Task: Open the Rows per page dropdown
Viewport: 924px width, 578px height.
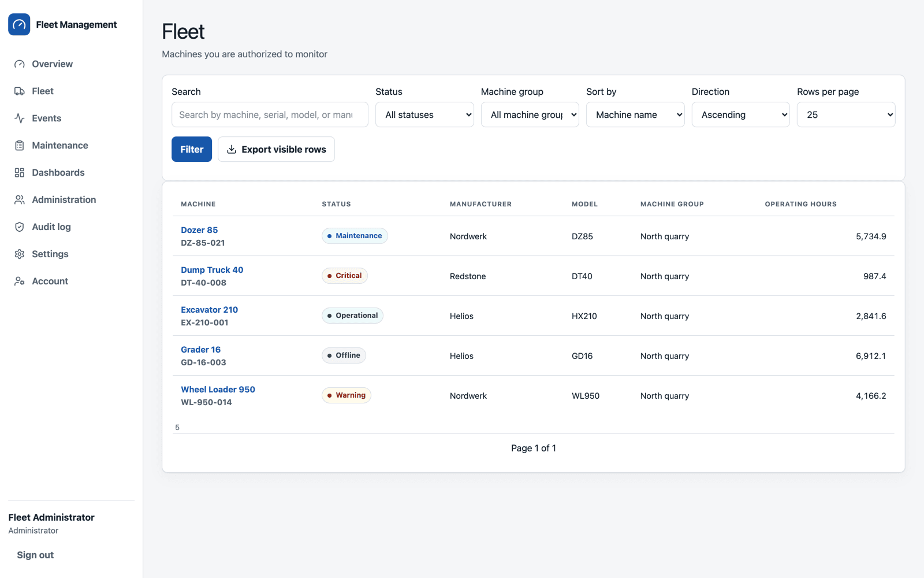Action: coord(846,114)
